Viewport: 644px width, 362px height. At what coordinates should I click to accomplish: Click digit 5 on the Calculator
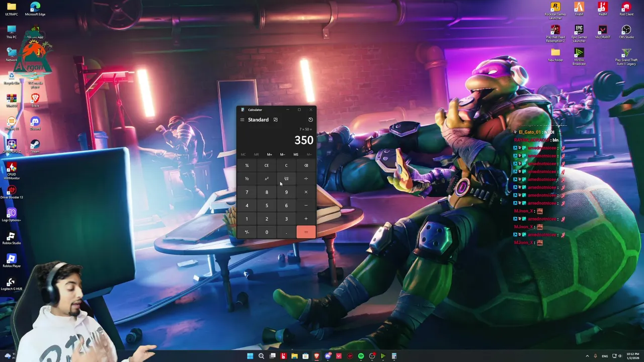click(267, 205)
